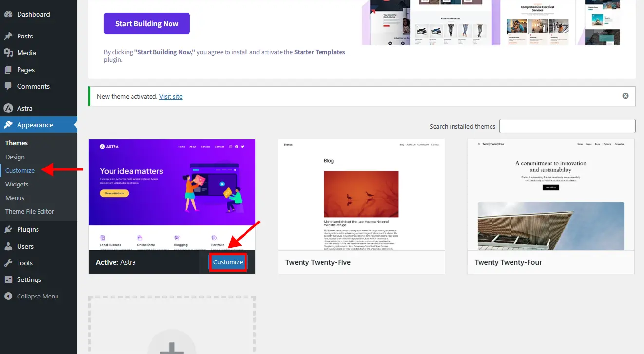Screen dimensions: 644x354
Task: Select the Twenty Twenty-Four theme thumbnail
Action: point(550,195)
